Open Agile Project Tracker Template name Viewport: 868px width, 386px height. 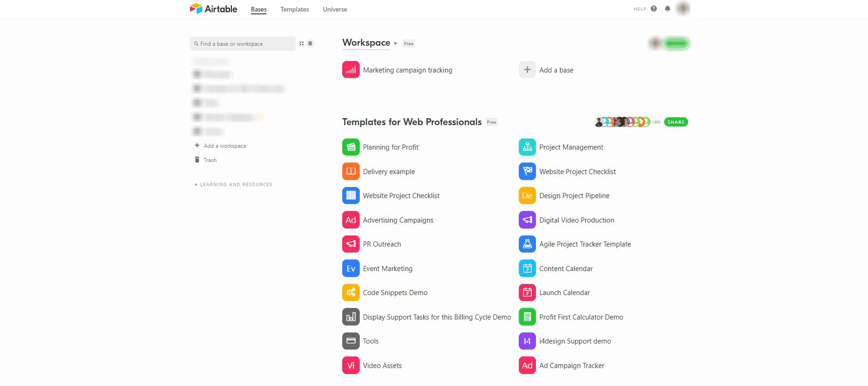click(x=585, y=244)
